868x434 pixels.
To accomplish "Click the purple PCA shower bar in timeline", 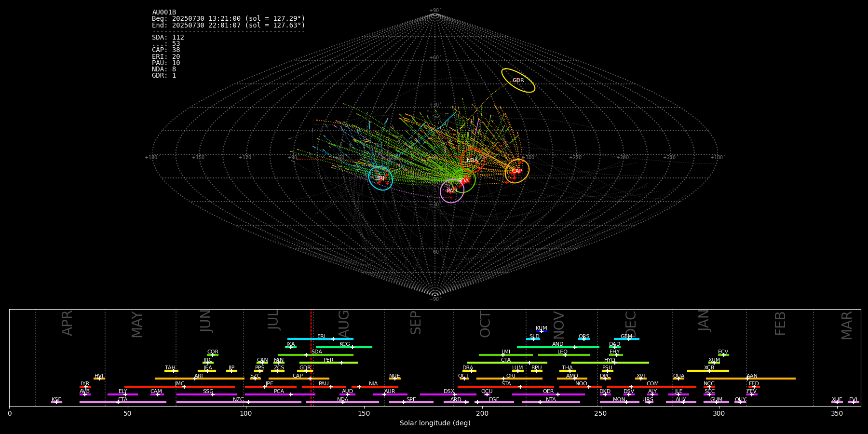I will tap(280, 394).
